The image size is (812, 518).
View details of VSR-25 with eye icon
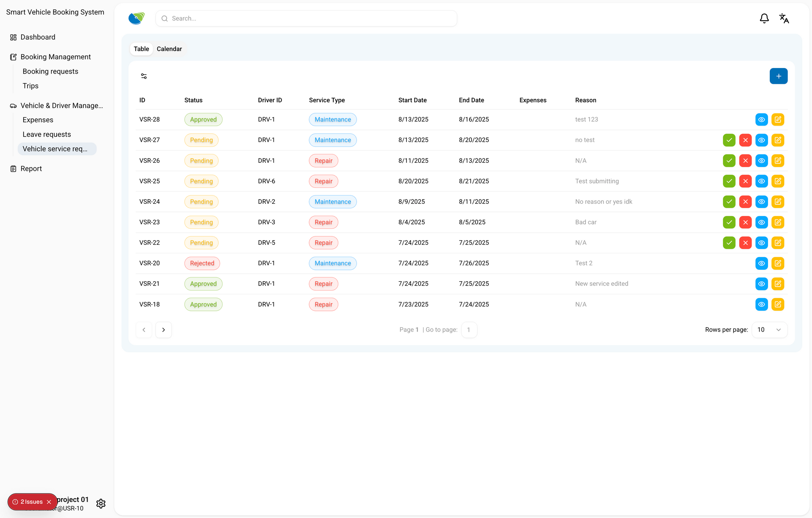coord(761,181)
